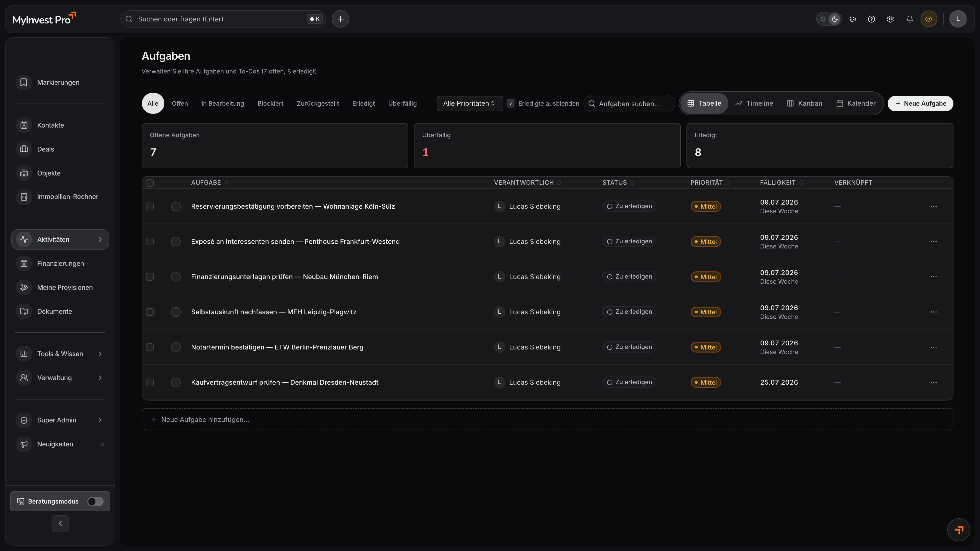Viewport: 980px width, 551px height.
Task: Select checkbox for Exposé an Interessenten row
Action: click(x=150, y=242)
